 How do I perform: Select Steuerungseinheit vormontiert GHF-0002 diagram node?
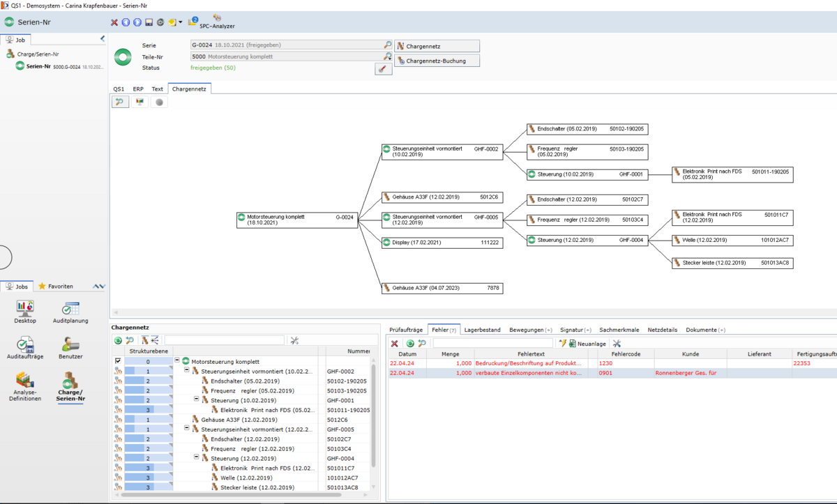(x=442, y=152)
